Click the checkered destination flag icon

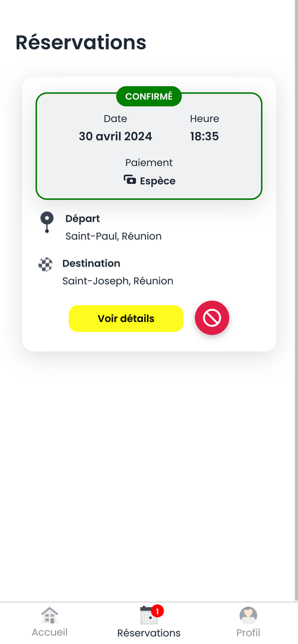(45, 264)
